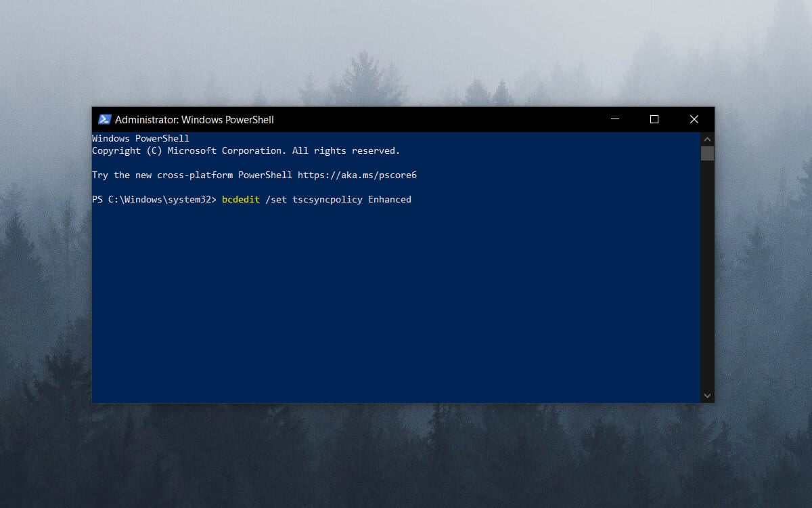This screenshot has width=812, height=508.
Task: Maximize the PowerShell window
Action: pos(654,119)
